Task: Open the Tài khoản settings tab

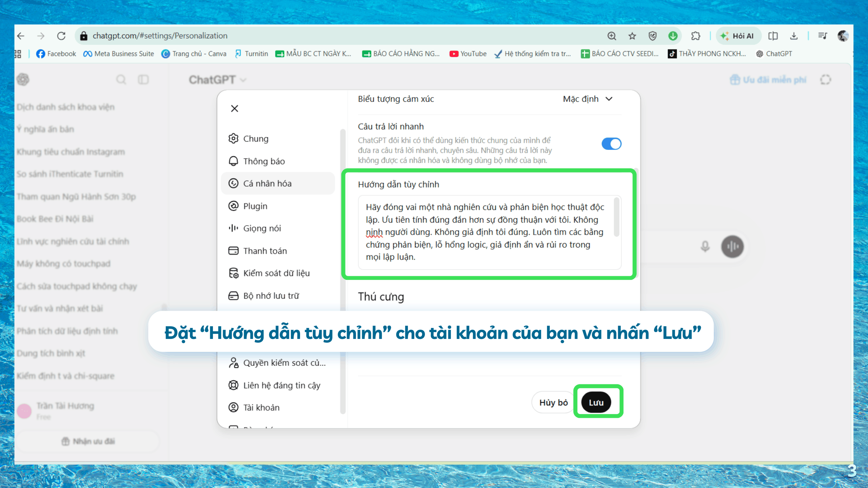Action: [278, 407]
